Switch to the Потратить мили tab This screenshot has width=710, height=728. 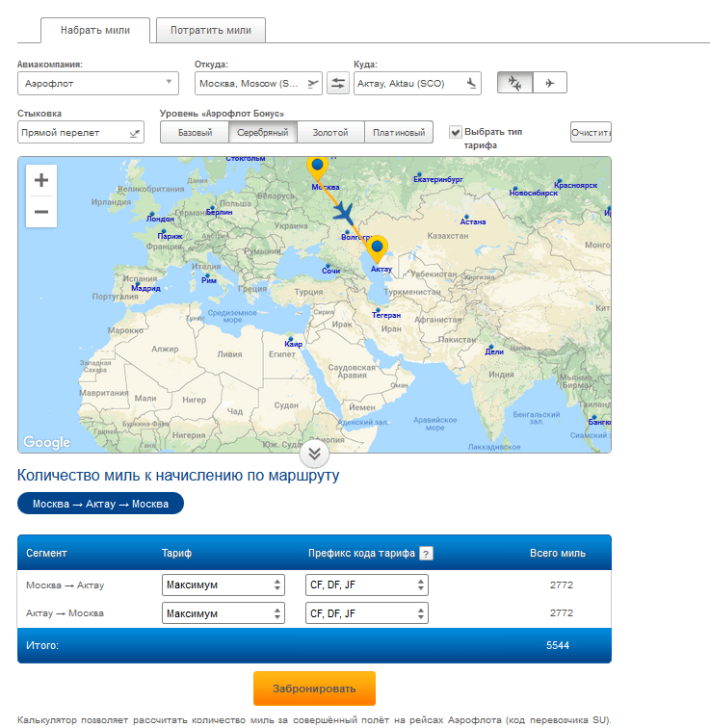click(x=211, y=30)
